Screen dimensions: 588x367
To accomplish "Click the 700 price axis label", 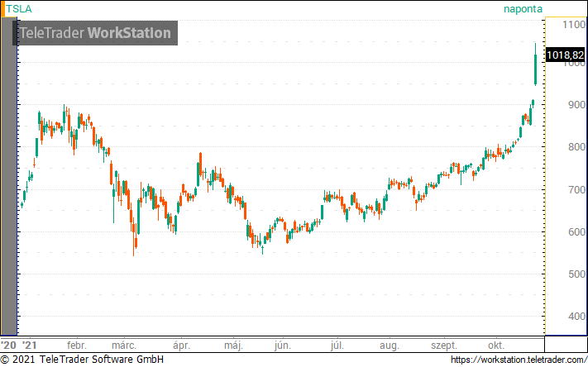I will click(x=576, y=189).
